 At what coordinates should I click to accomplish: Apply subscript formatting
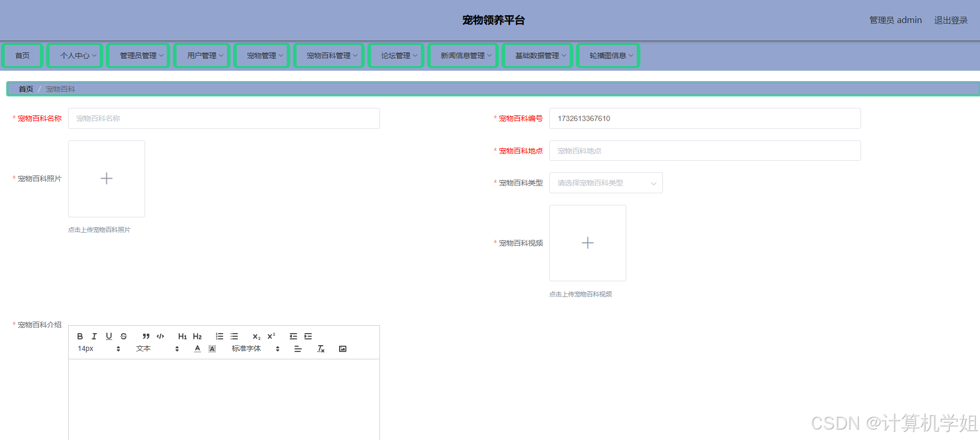click(x=256, y=336)
